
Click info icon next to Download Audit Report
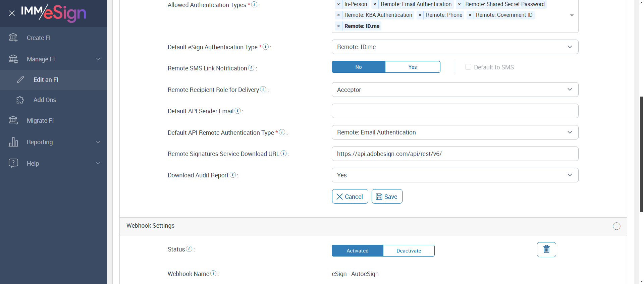(x=233, y=175)
